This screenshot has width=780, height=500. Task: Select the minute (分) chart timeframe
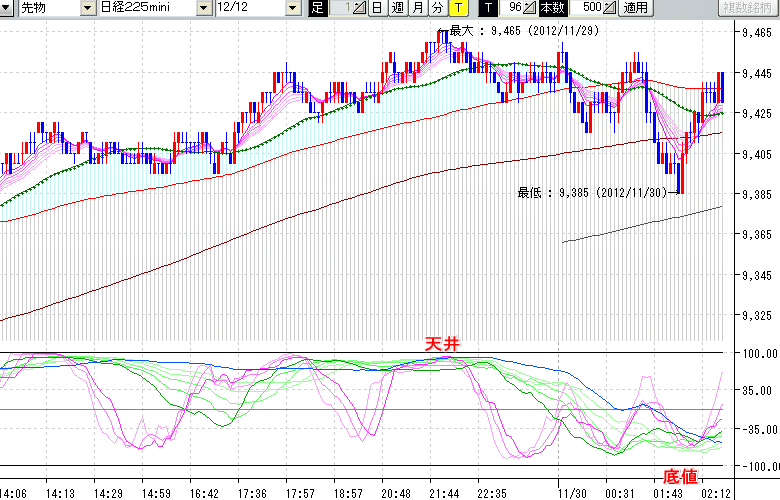(x=437, y=8)
